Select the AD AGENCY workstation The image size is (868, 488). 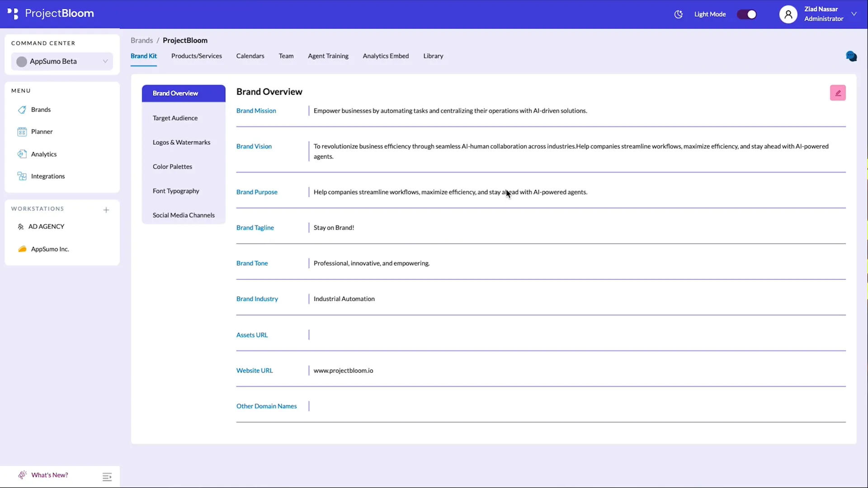point(46,226)
